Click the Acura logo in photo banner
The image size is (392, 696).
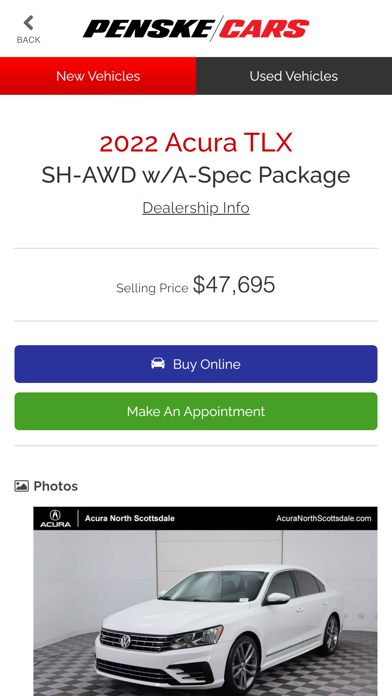click(55, 518)
